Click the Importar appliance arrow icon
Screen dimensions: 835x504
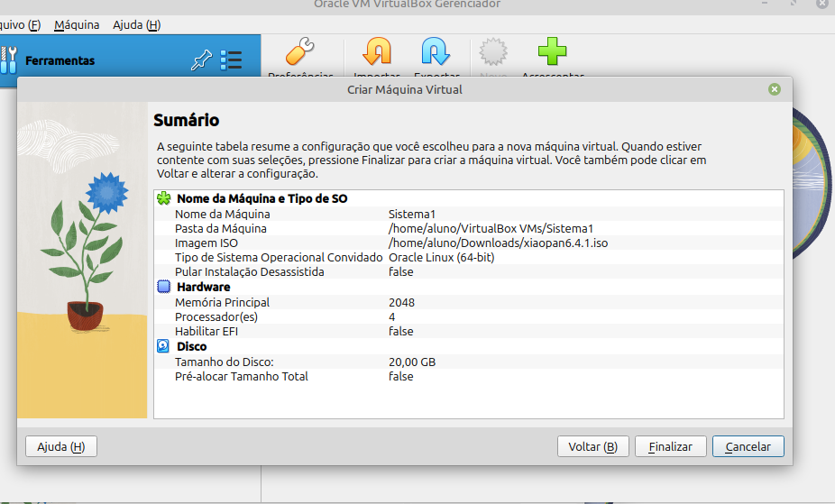click(x=377, y=52)
